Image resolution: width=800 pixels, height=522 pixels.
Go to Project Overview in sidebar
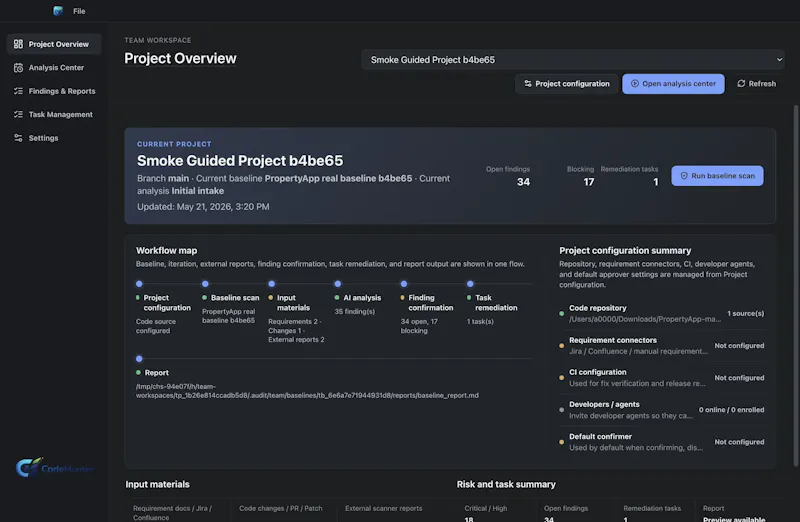click(54, 44)
